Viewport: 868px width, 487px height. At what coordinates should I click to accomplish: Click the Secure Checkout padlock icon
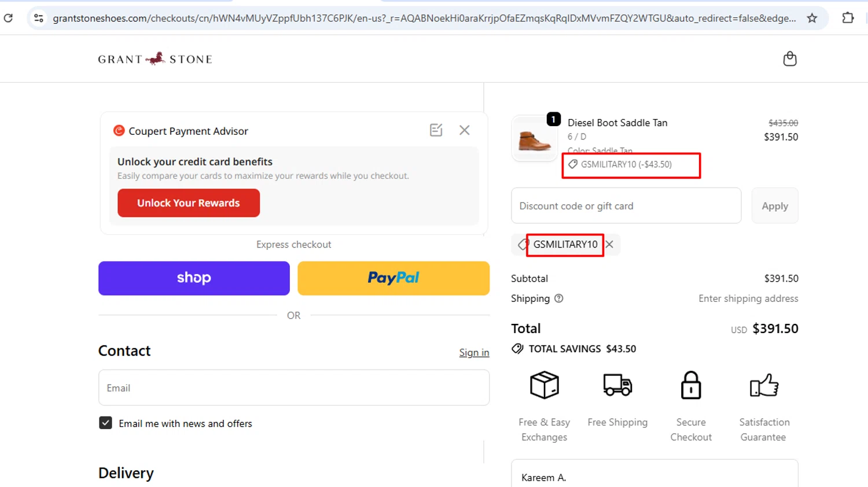[x=691, y=385]
